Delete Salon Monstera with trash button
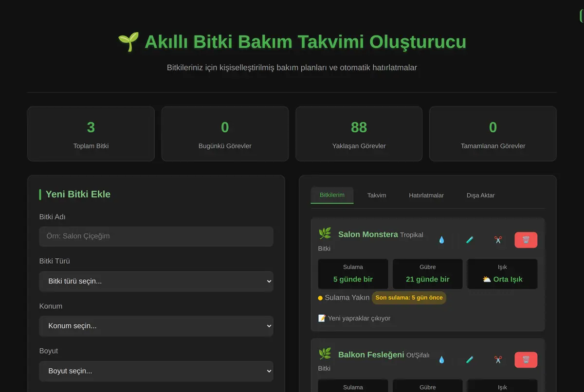The image size is (584, 392). click(526, 240)
